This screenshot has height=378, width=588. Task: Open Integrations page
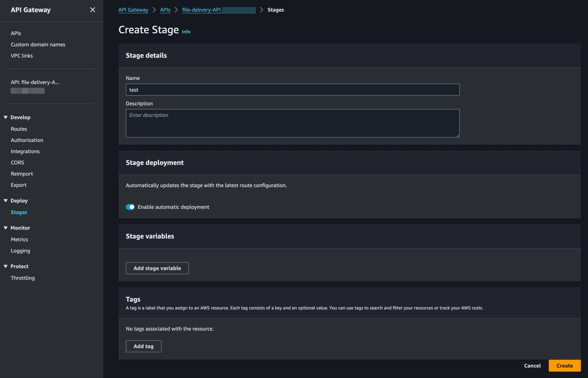click(25, 151)
